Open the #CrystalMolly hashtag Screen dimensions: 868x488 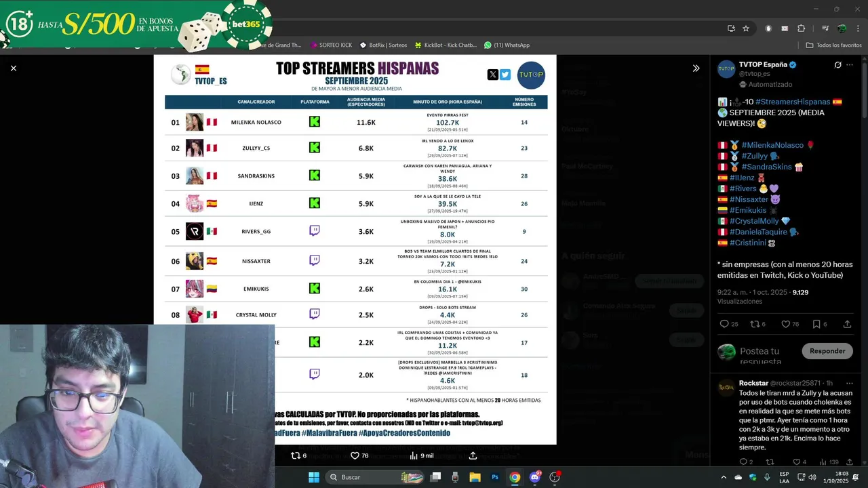[x=755, y=221]
